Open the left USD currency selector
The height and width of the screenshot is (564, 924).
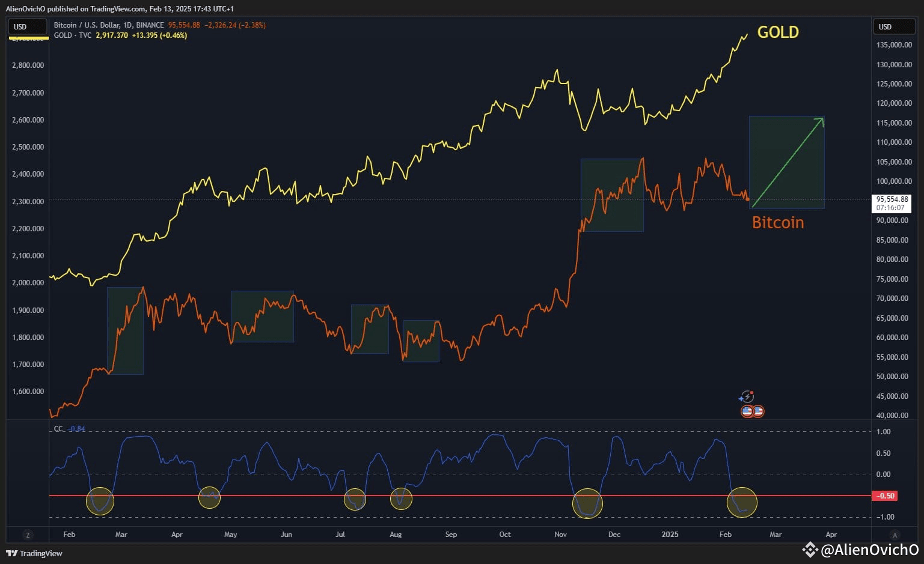click(x=27, y=27)
